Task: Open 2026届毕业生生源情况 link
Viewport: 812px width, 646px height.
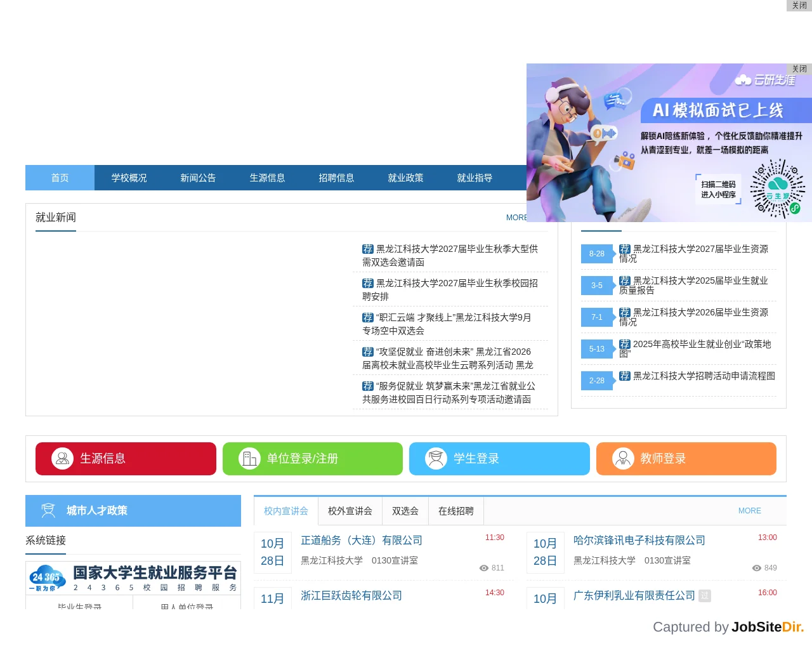Action: (694, 317)
